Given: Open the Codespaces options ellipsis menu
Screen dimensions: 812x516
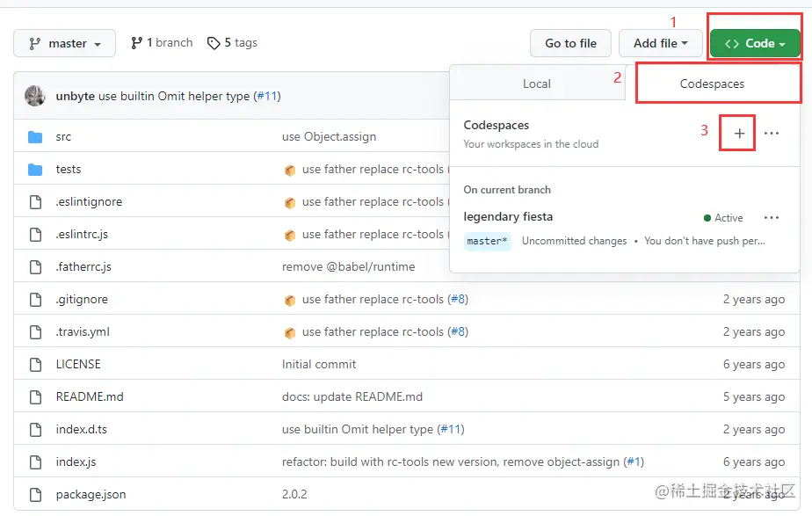Looking at the screenshot, I should pyautogui.click(x=772, y=134).
